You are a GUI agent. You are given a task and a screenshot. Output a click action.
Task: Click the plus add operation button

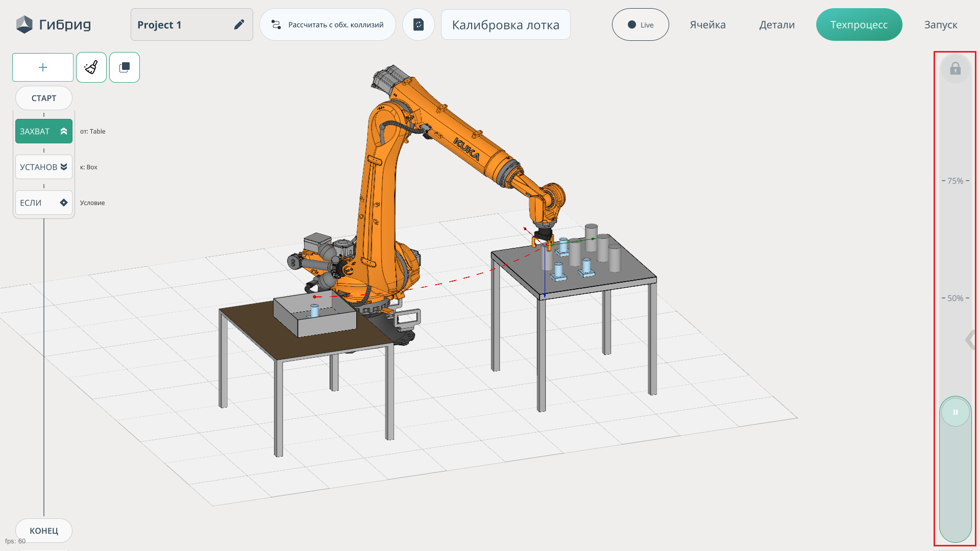43,67
